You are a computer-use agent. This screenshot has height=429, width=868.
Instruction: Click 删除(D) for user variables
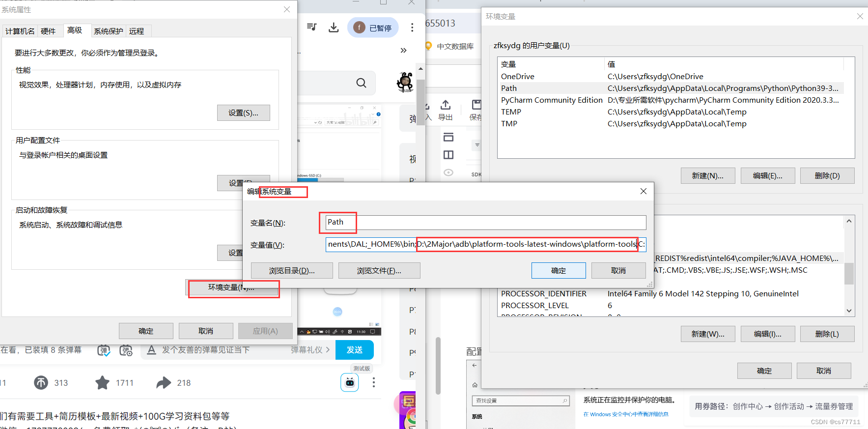(x=827, y=176)
